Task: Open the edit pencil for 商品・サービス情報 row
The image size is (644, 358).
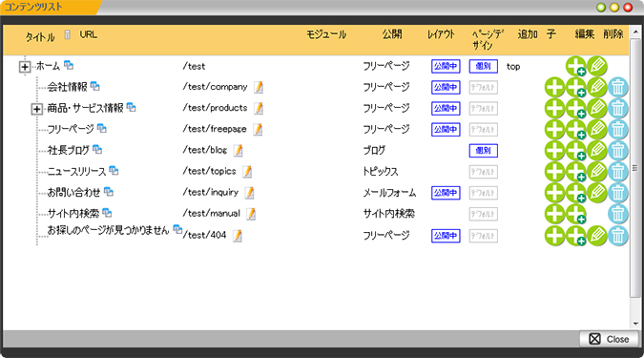Action: [597, 109]
